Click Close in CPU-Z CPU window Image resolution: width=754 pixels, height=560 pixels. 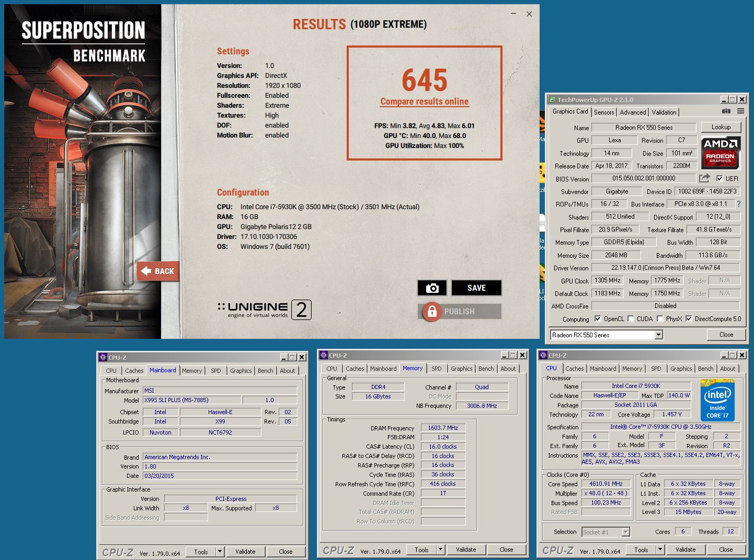point(726,550)
